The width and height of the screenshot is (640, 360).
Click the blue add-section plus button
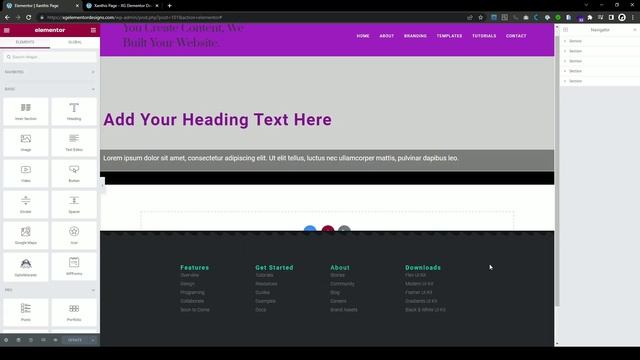310,229
